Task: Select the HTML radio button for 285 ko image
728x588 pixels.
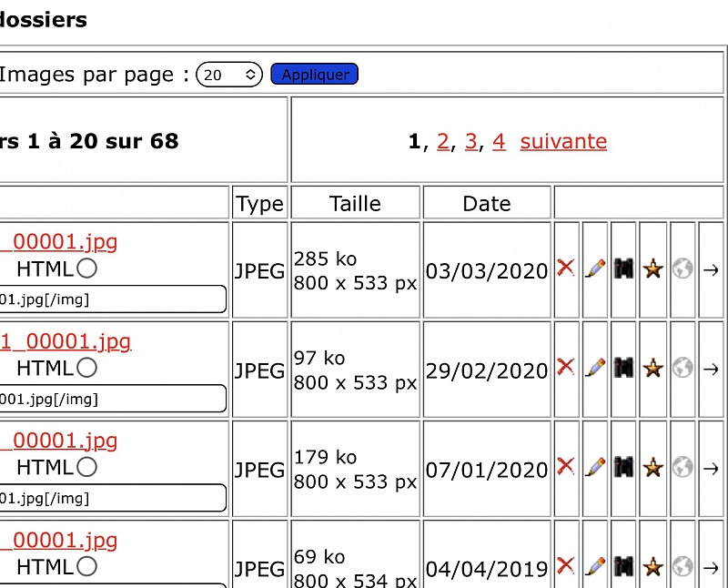Action: tap(86, 269)
